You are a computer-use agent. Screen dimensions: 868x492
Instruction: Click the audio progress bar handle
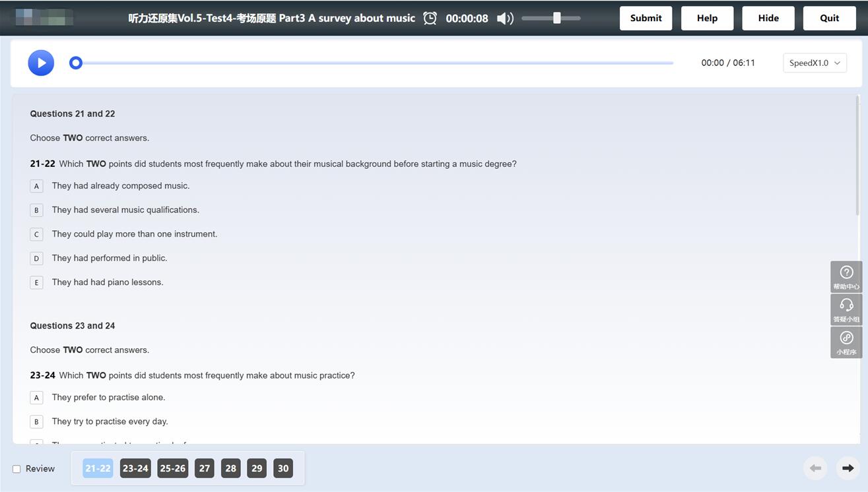(x=76, y=63)
